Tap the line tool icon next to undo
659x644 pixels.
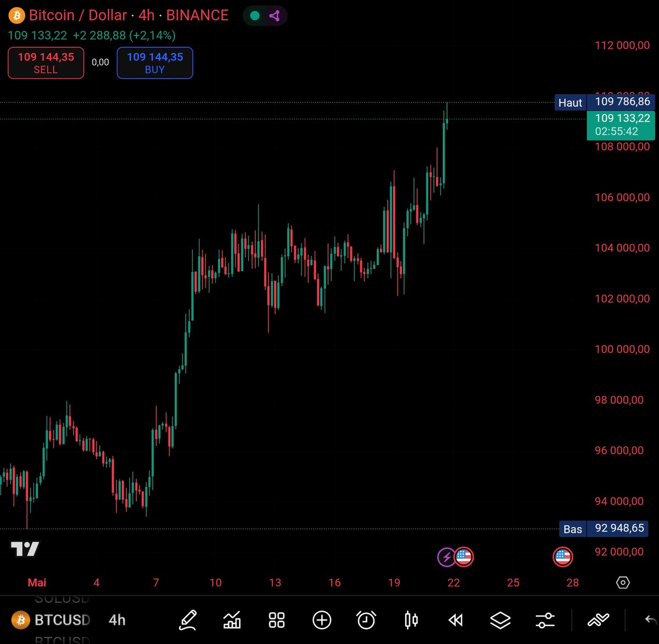[x=598, y=620]
